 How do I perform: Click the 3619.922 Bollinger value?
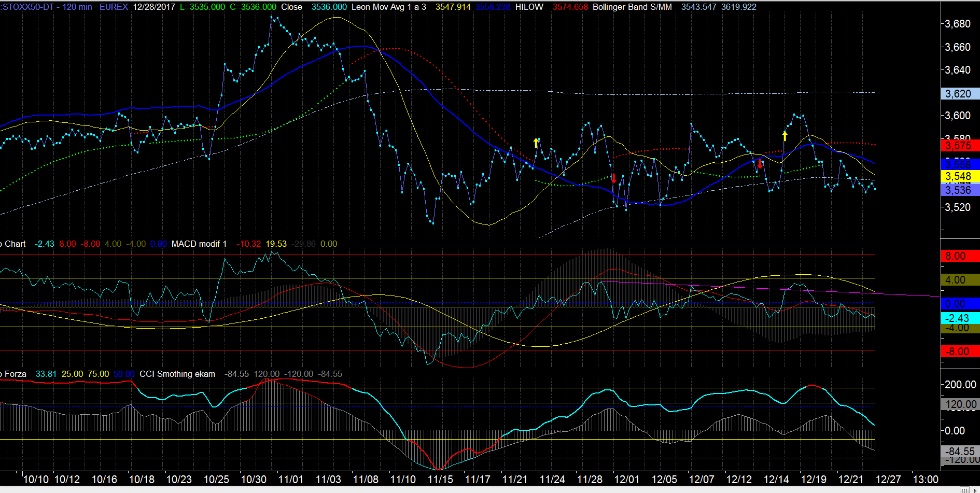[738, 7]
